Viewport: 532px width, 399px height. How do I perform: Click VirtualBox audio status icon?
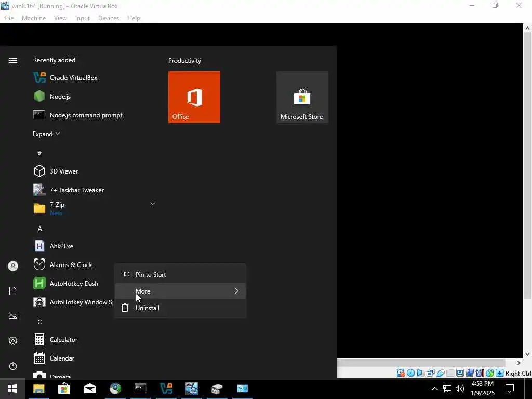(x=420, y=373)
